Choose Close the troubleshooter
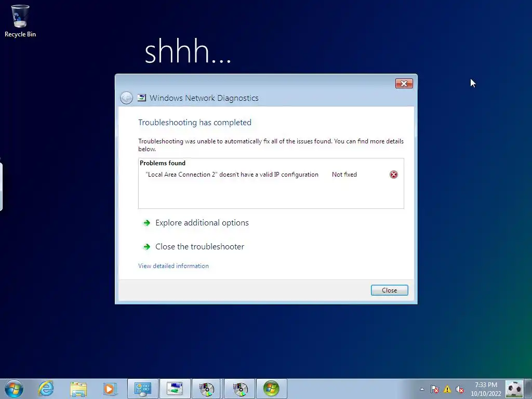This screenshot has width=532, height=399. (x=199, y=247)
